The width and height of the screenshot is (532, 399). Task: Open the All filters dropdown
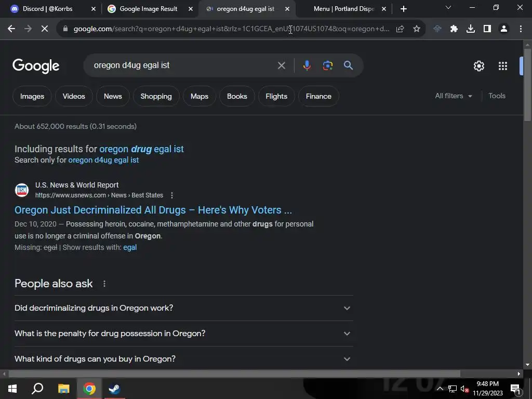pyautogui.click(x=453, y=96)
